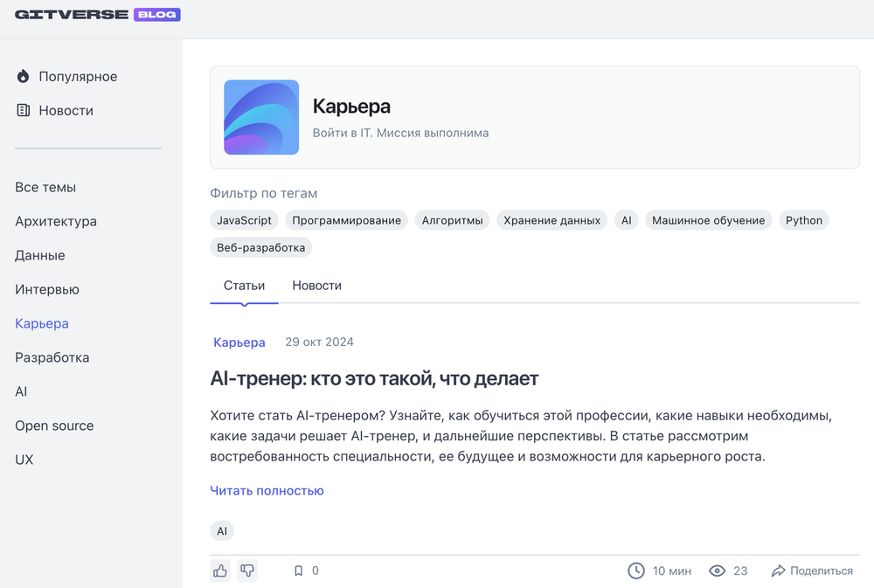Viewport: 874px width, 588px height.
Task: Click the Карьера label above the article title
Action: click(x=239, y=342)
